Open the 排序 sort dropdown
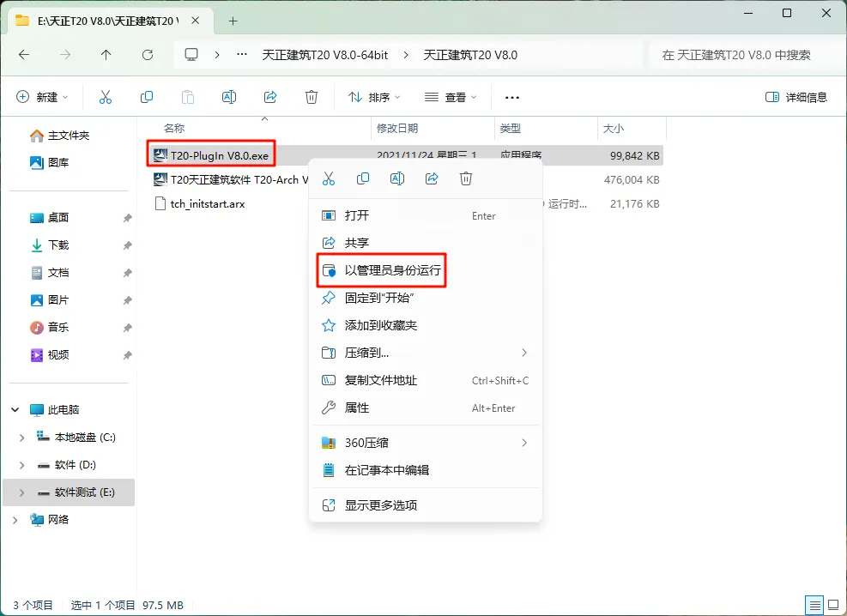This screenshot has width=847, height=616. (x=374, y=97)
